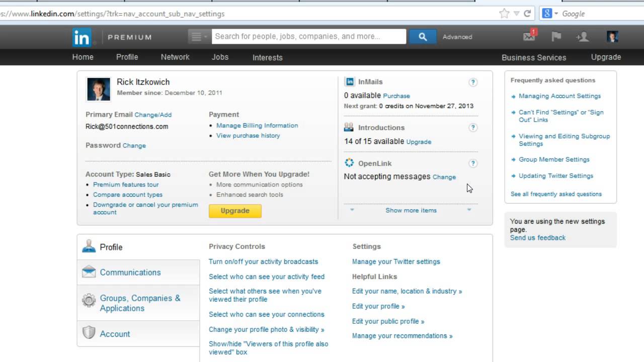Open the messages envelope icon
This screenshot has height=362, width=644.
click(x=529, y=36)
